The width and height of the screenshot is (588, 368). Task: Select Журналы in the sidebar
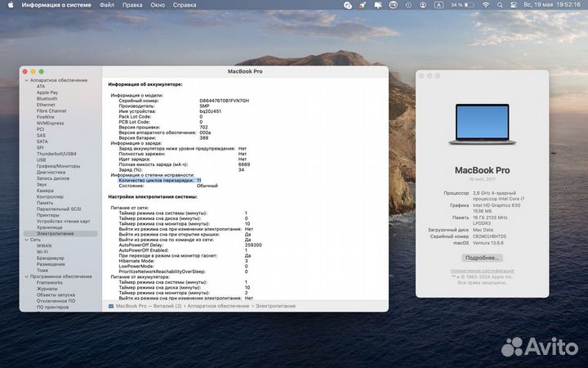click(47, 289)
